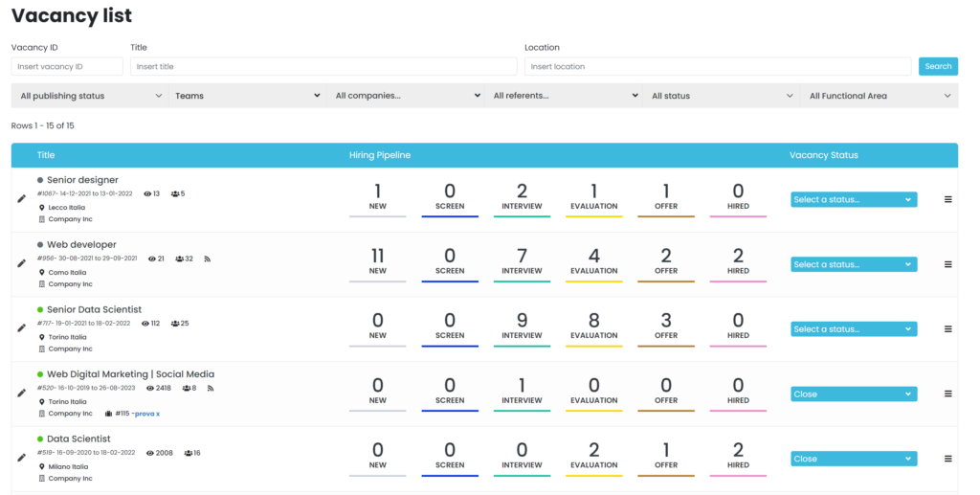The height and width of the screenshot is (495, 980).
Task: Open hamburger menu for Data Scientist row
Action: [x=948, y=459]
